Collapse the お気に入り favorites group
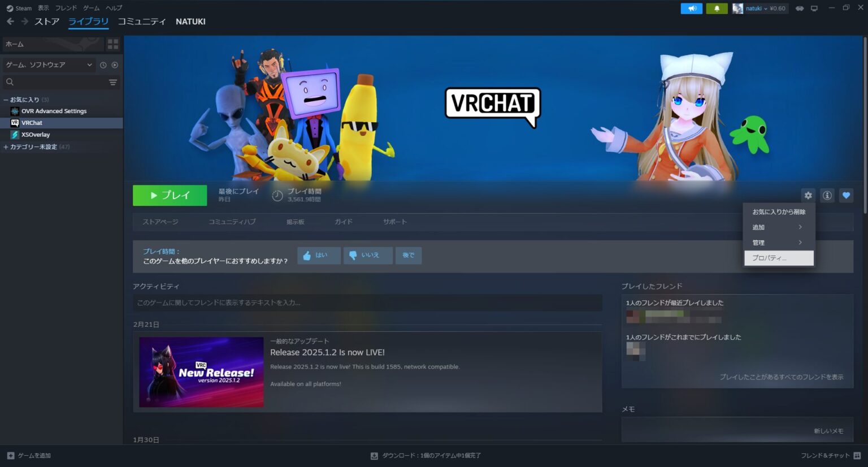Viewport: 868px width, 467px height. (x=5, y=100)
